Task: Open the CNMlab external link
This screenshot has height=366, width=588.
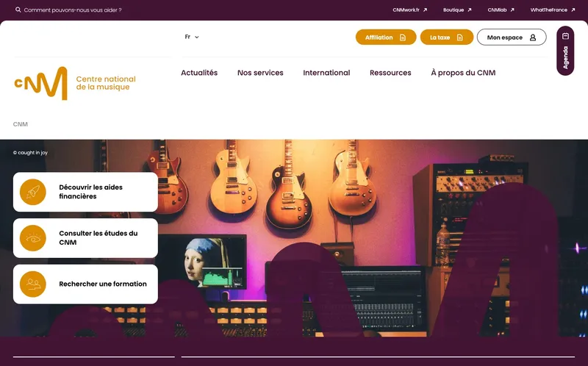Action: tap(501, 10)
